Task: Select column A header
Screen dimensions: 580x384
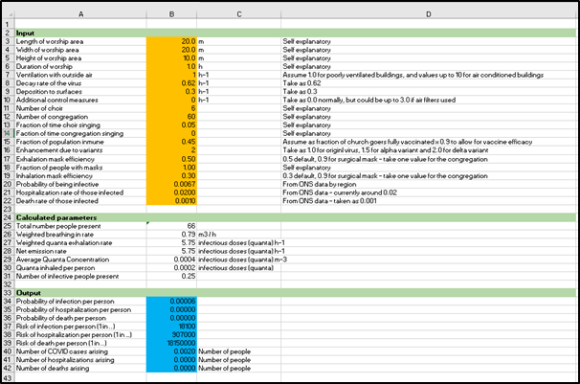Action: 81,14
